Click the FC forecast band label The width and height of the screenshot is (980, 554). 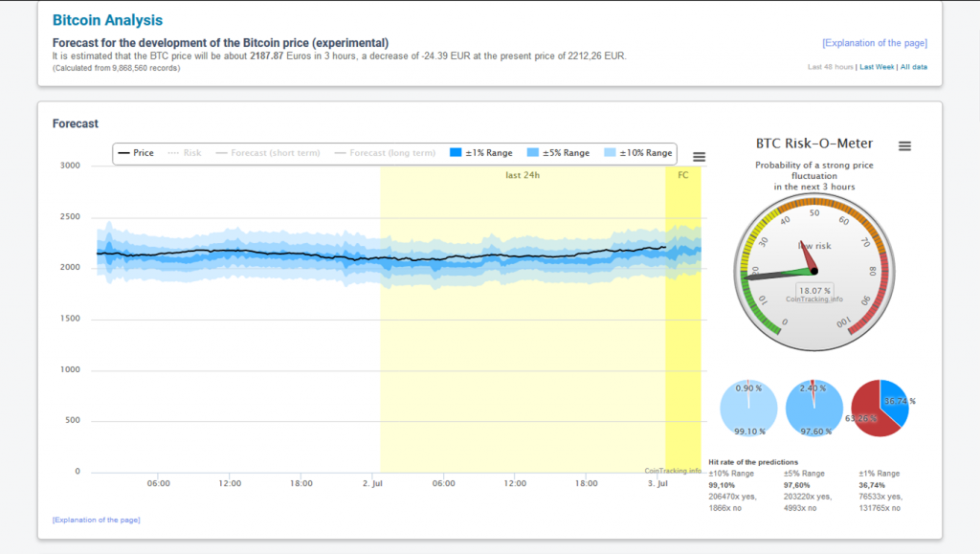[x=683, y=175]
